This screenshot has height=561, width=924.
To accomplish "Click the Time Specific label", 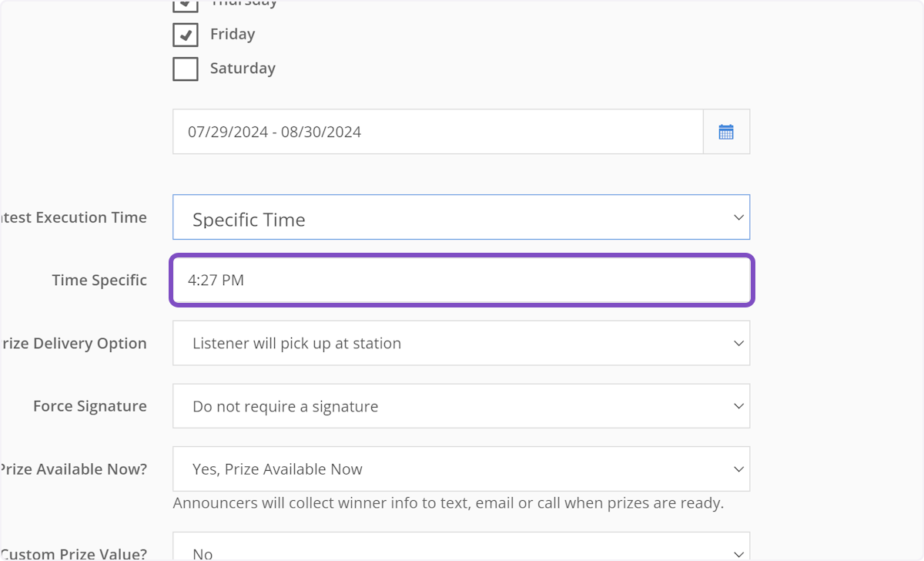I will click(x=99, y=280).
